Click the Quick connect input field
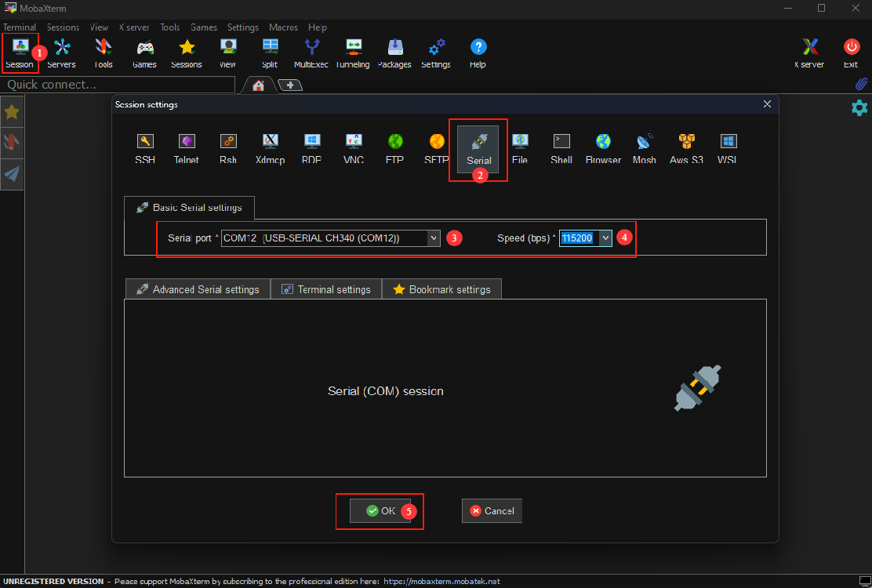Image resolution: width=872 pixels, height=588 pixels. (118, 85)
